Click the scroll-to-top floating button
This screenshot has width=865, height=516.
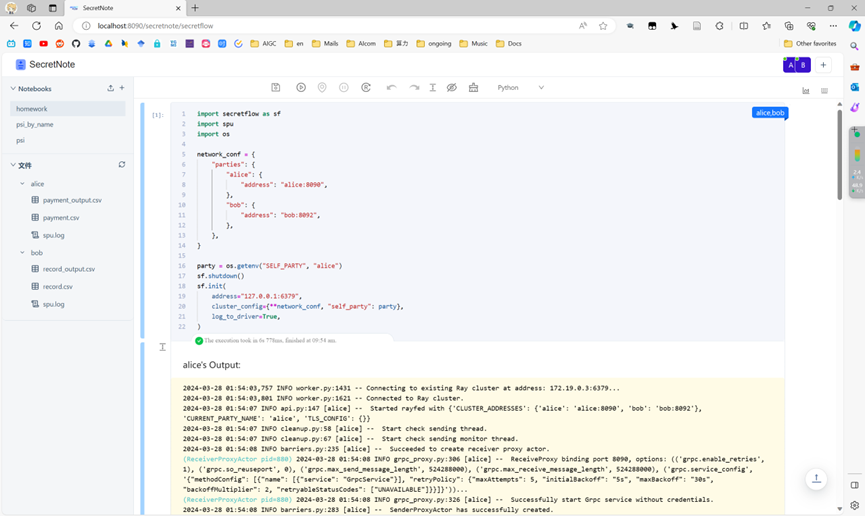(816, 479)
